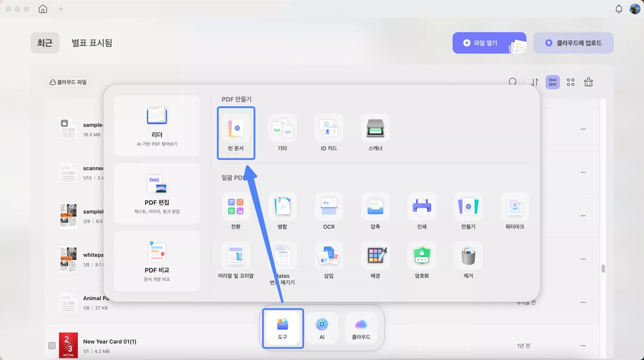Launch the batch 전환 convert tool
This screenshot has width=644, height=360.
tap(236, 211)
